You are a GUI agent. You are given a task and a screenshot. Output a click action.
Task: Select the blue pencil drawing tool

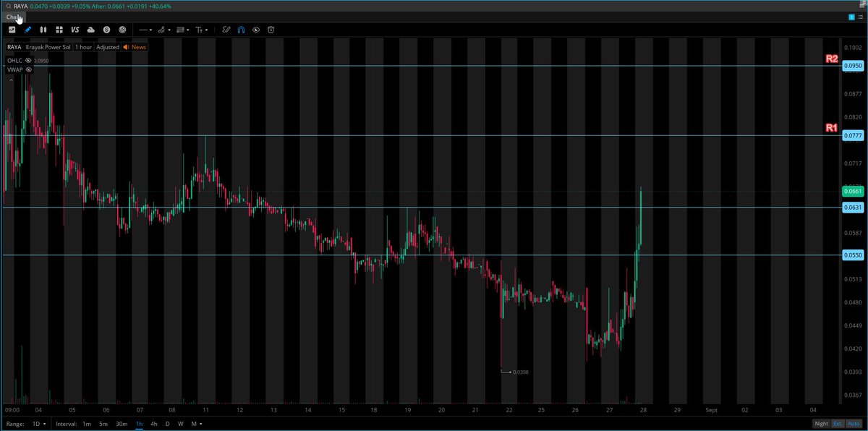28,30
